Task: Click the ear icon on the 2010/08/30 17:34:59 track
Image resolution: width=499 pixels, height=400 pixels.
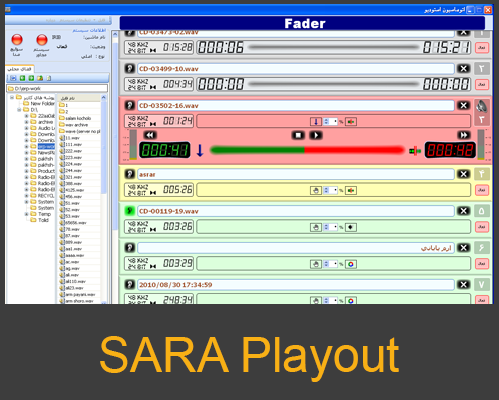Action: (x=130, y=284)
